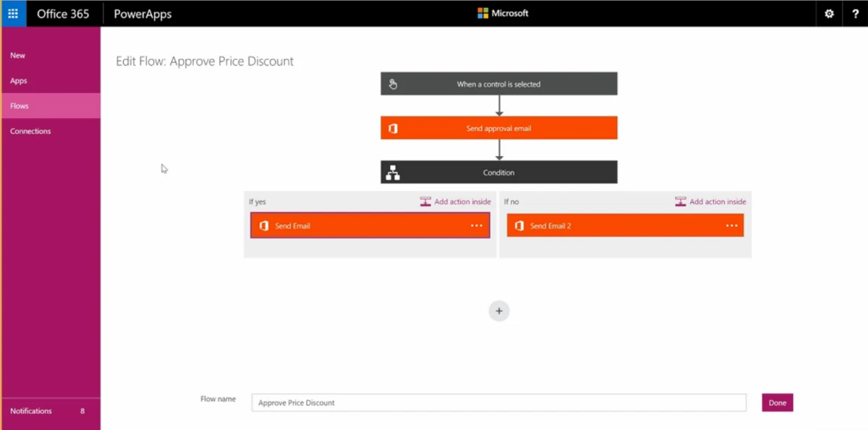
Task: Open the Office 365 app launcher waffle
Action: coord(13,14)
